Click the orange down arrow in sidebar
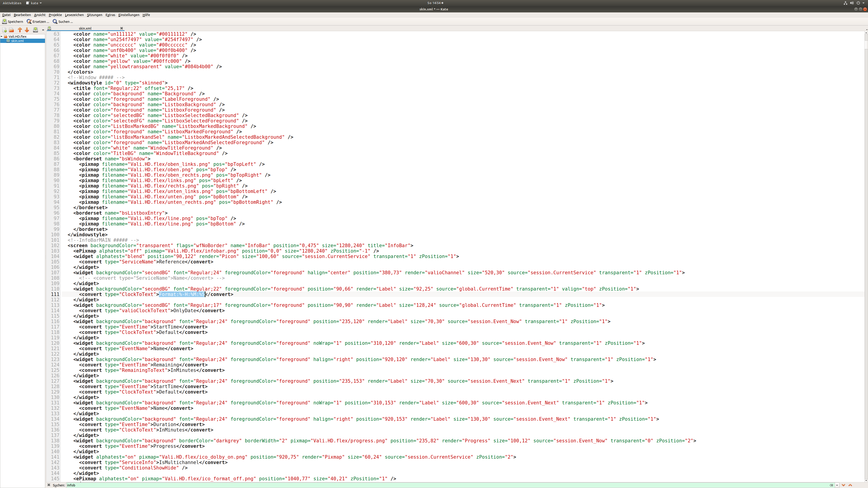The height and width of the screenshot is (488, 868). (x=27, y=30)
